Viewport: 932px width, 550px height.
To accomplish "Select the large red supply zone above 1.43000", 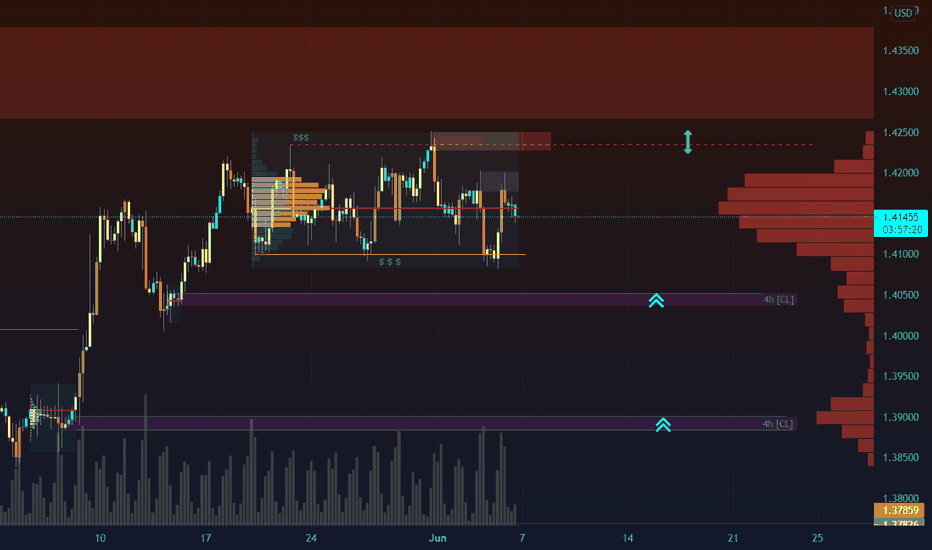I will pos(437,73).
